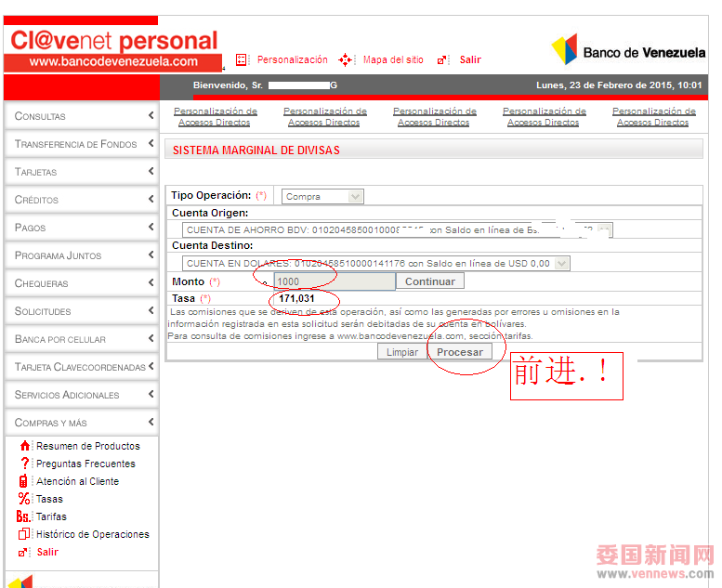Click the Histórico de Operaciones icon
722x588 pixels.
point(23,534)
